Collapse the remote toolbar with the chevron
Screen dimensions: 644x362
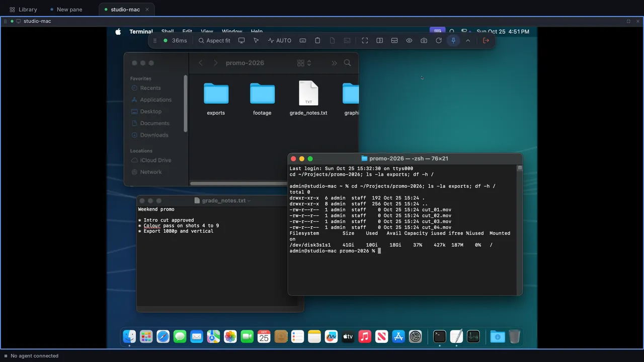click(468, 41)
